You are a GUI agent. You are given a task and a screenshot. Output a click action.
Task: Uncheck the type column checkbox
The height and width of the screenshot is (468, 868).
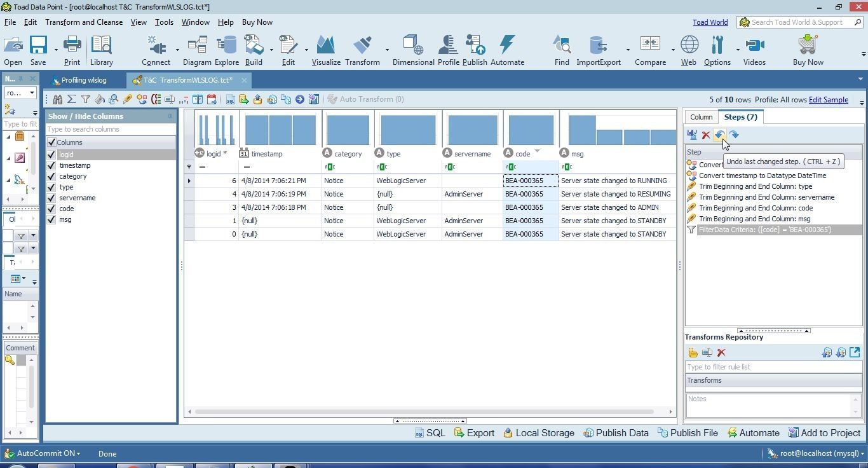click(51, 187)
